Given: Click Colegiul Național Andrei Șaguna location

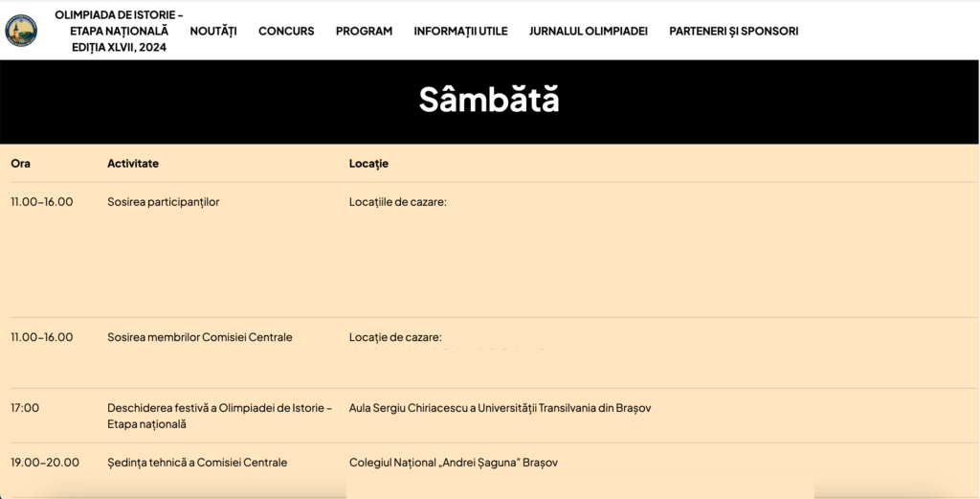Looking at the screenshot, I should [x=453, y=463].
